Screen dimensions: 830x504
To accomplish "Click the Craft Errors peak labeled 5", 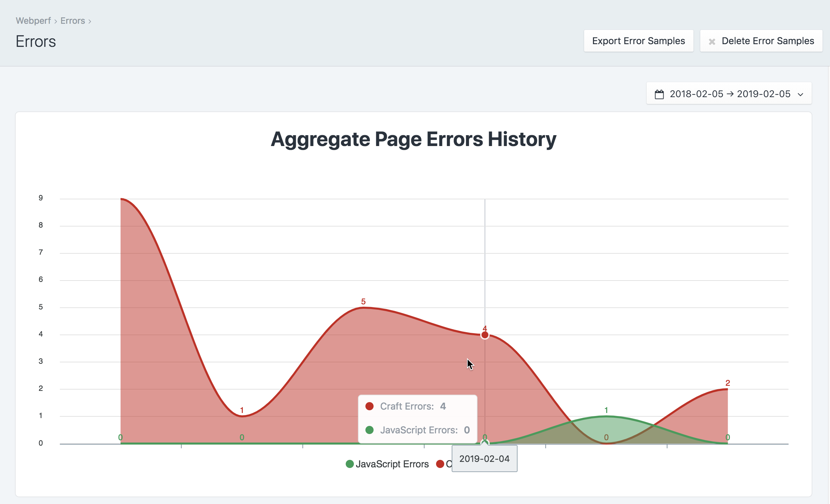I will pyautogui.click(x=363, y=308).
